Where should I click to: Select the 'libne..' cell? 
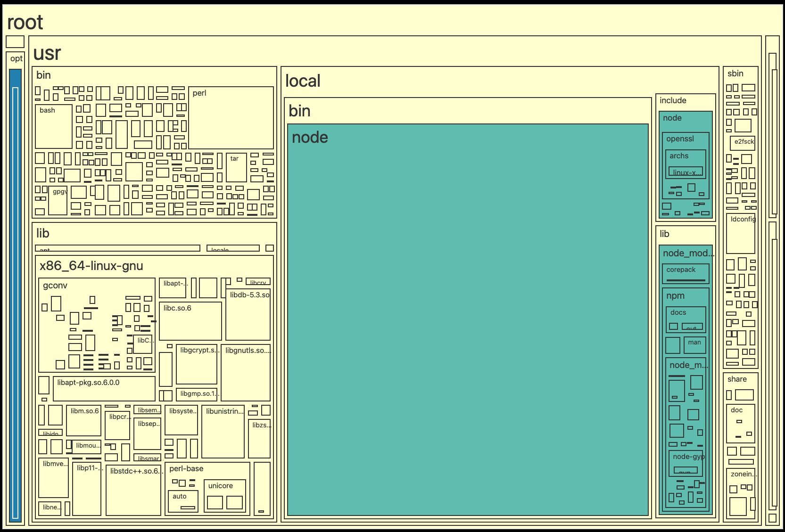(x=50, y=508)
